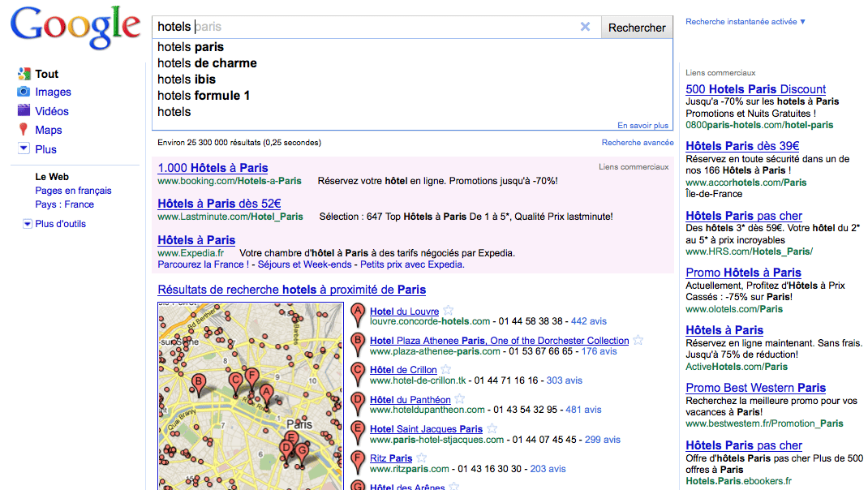Screen dimensions: 868x490
Task: Star the Hôtel du Panthéon result
Action: (460, 398)
